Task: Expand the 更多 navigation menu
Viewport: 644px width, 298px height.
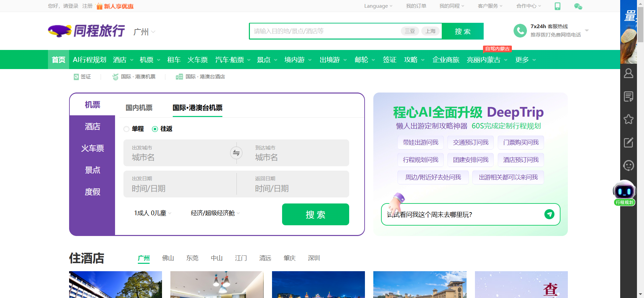Action: coord(525,60)
